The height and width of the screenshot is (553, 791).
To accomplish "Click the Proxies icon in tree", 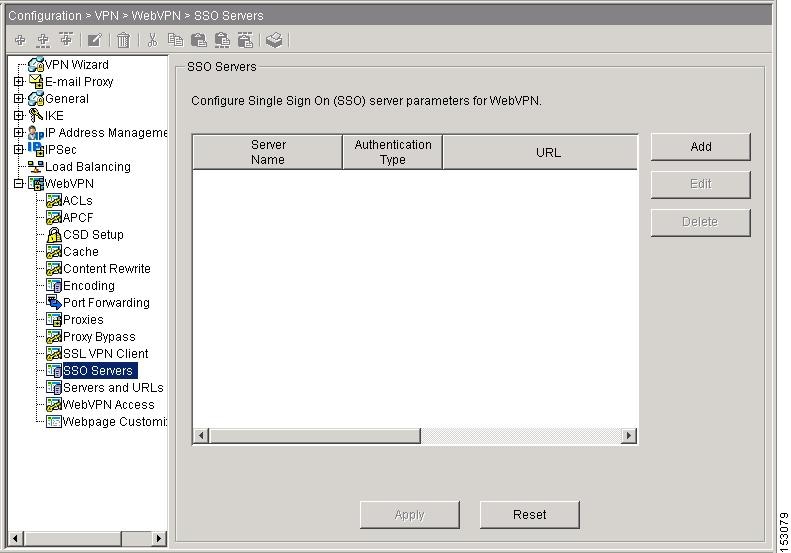I will pyautogui.click(x=53, y=319).
